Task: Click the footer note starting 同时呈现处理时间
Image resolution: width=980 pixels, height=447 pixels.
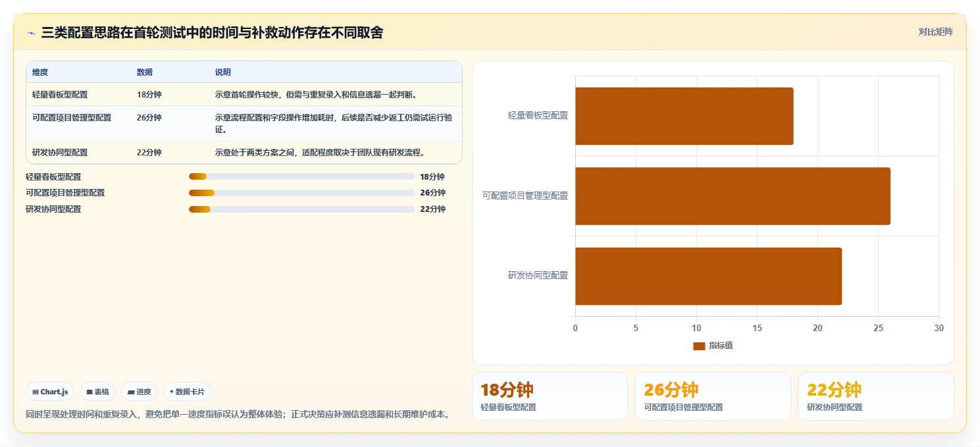Action: [x=238, y=415]
